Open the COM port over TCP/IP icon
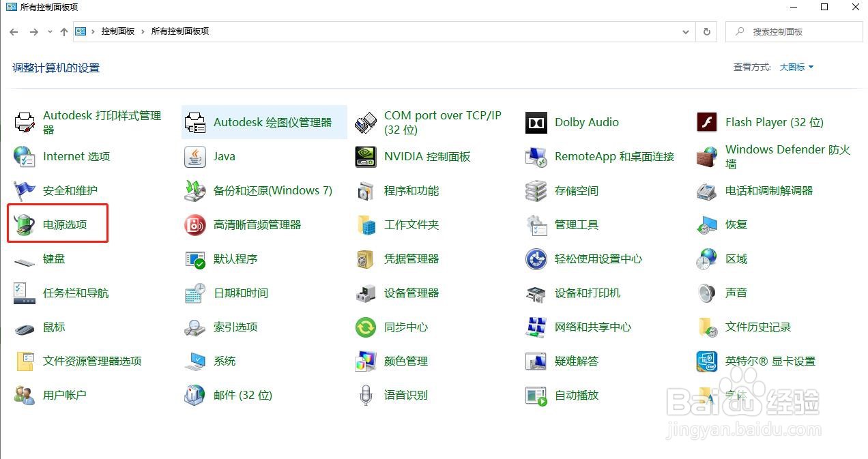The height and width of the screenshot is (459, 868). point(366,123)
